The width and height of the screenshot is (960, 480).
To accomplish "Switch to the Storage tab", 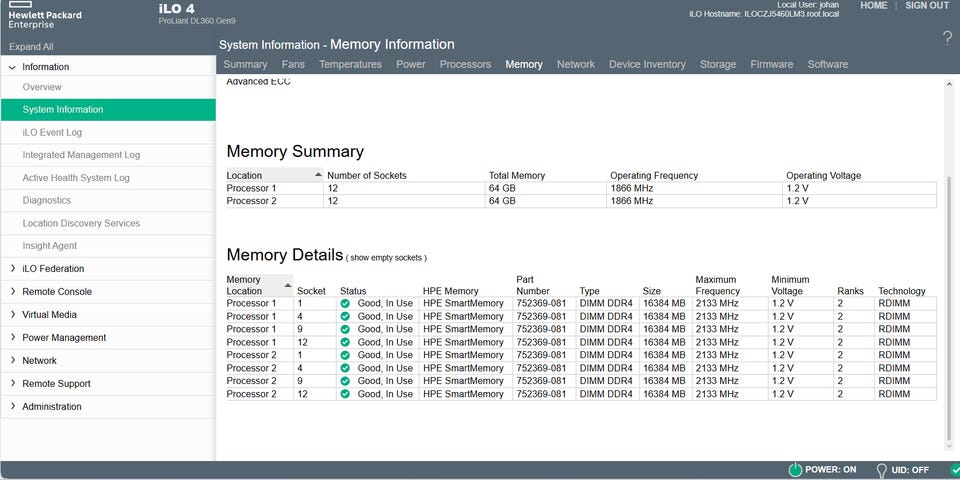I will [718, 64].
